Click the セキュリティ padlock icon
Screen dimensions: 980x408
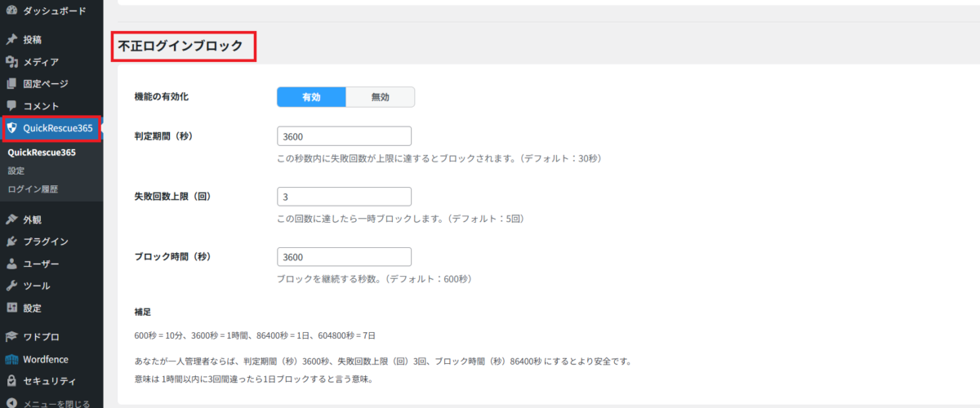pos(11,380)
